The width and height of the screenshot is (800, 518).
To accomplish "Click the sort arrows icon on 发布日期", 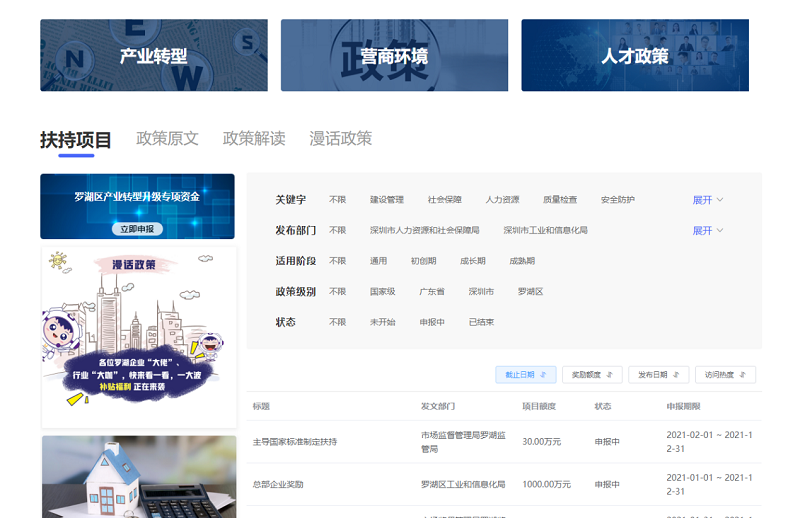I will tap(676, 375).
